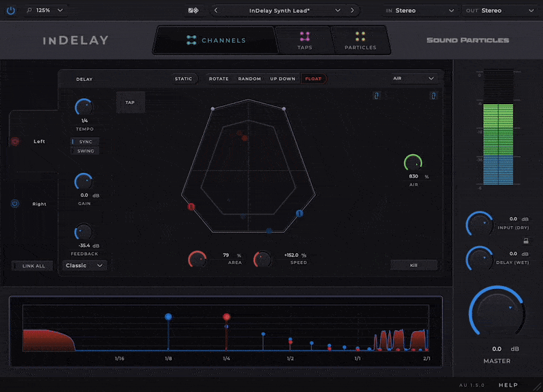The width and height of the screenshot is (543, 392).
Task: Click the green Air knob
Action: pyautogui.click(x=413, y=163)
